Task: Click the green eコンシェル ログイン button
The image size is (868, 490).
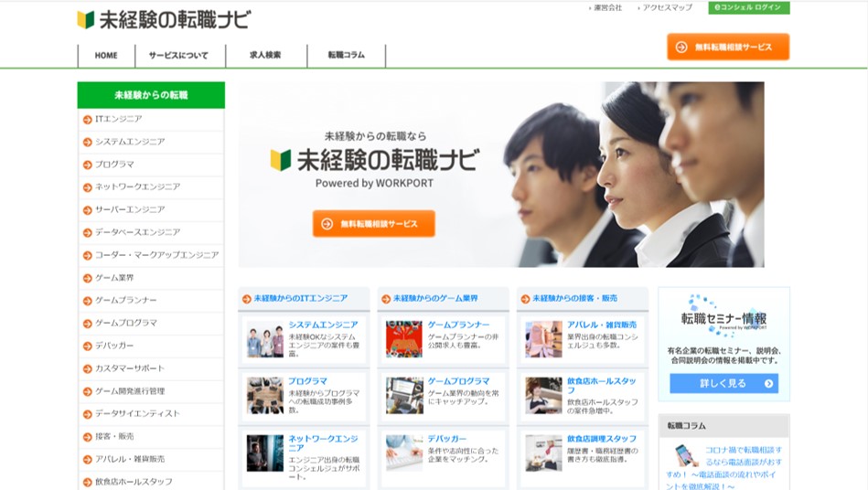Action: tap(749, 7)
